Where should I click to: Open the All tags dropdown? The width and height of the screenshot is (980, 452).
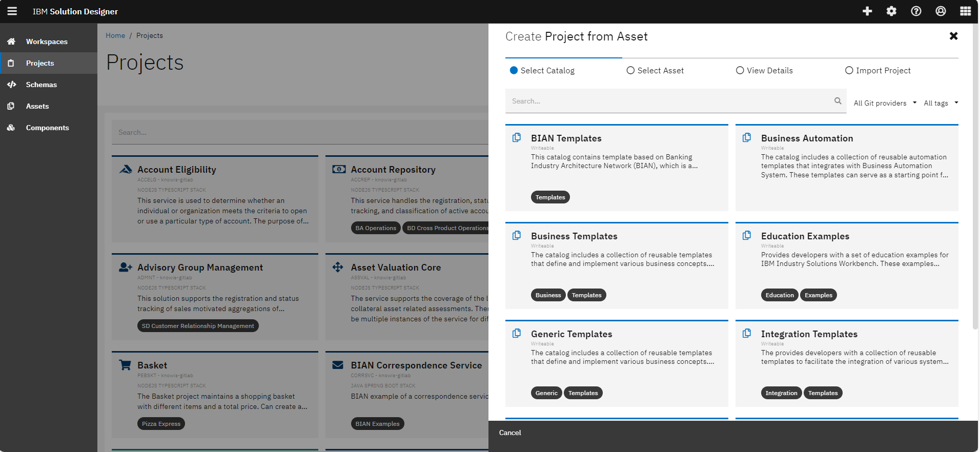click(941, 103)
